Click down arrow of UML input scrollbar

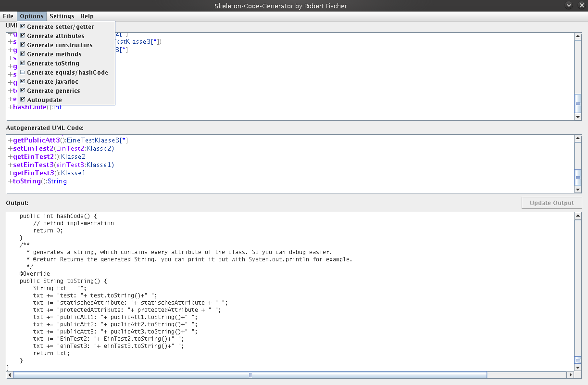pyautogui.click(x=578, y=117)
